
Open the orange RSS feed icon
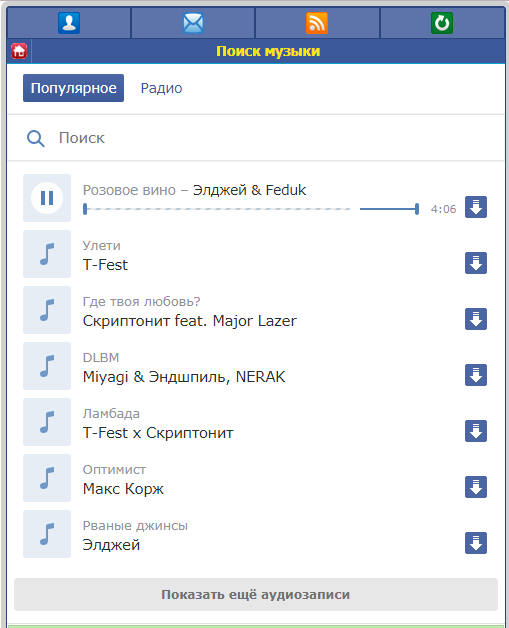pyautogui.click(x=317, y=23)
